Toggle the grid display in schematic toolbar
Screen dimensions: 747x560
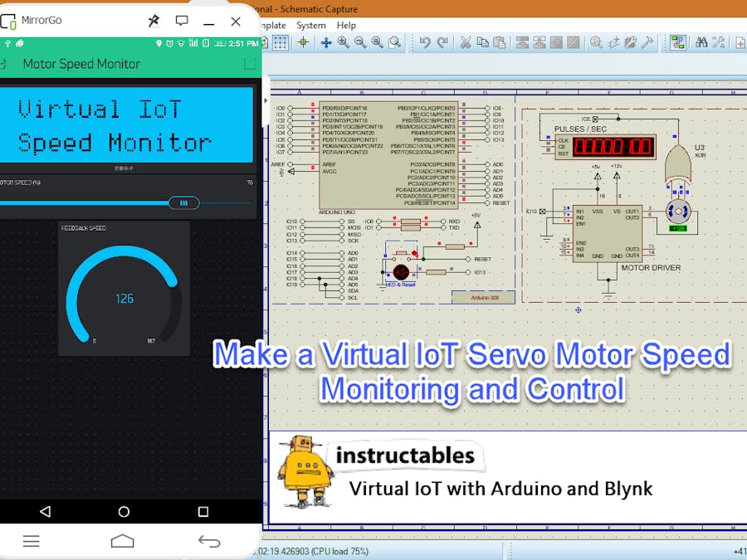pos(281,43)
